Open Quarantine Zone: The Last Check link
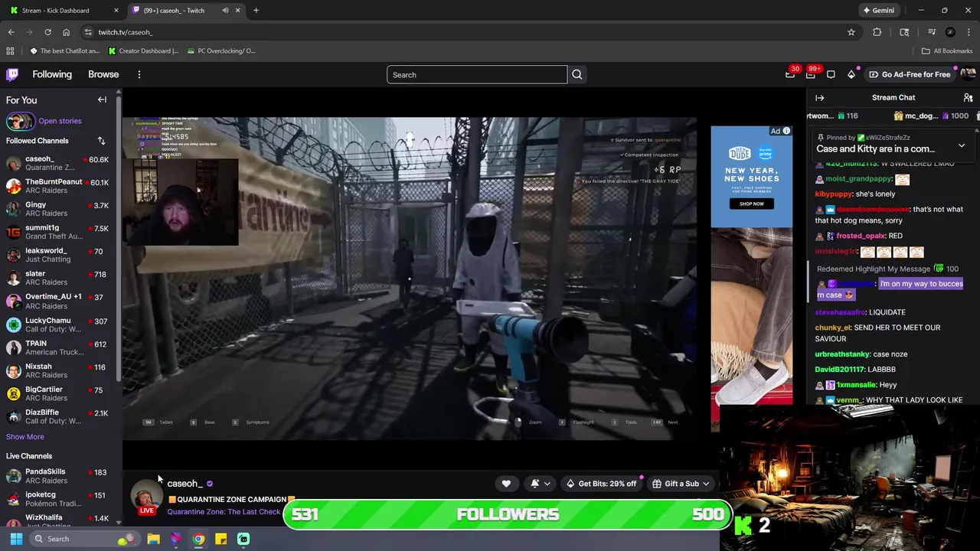The width and height of the screenshot is (980, 551). (224, 511)
